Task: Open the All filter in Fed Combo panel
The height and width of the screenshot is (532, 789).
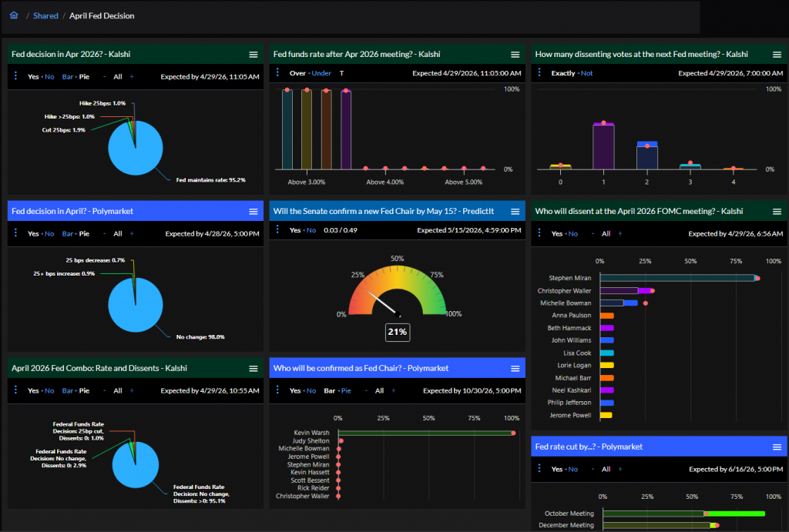Action: click(x=118, y=390)
